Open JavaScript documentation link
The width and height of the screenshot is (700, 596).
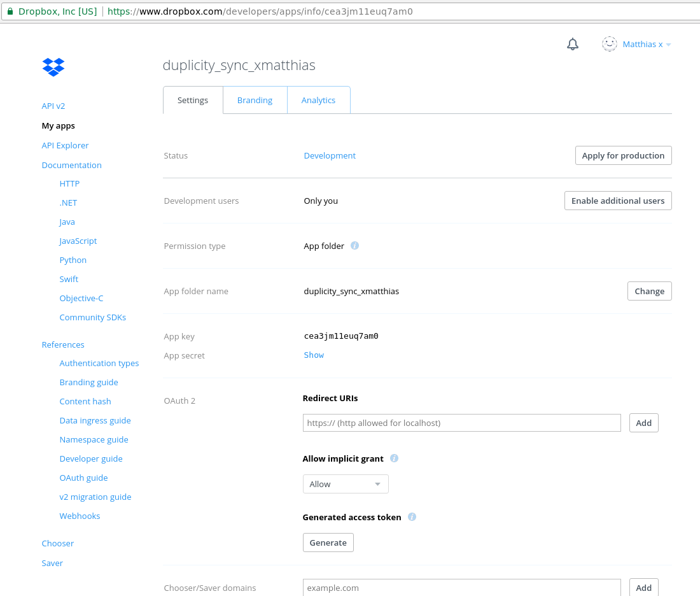coord(78,241)
